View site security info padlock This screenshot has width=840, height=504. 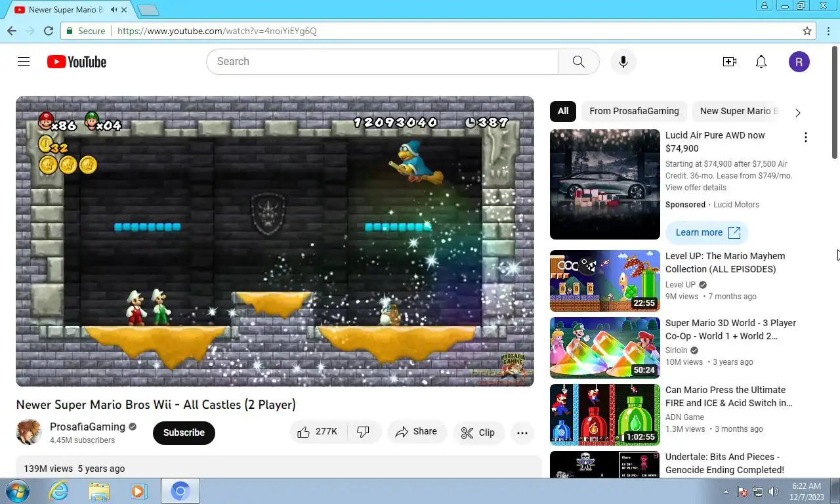coord(70,31)
